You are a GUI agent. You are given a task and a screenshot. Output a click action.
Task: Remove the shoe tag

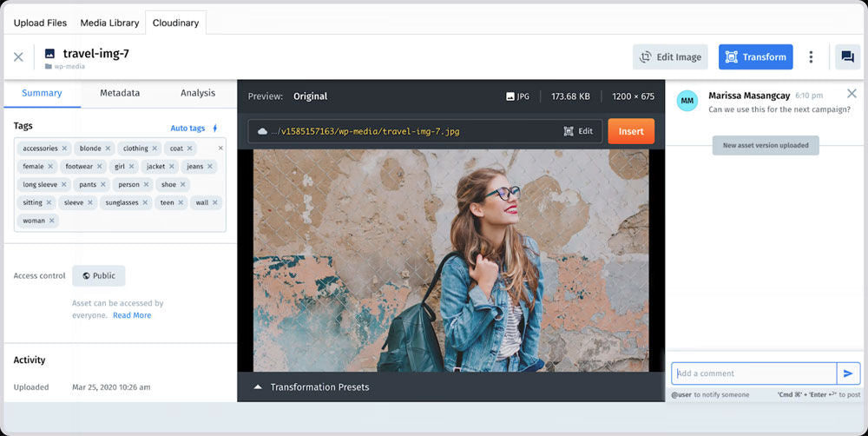click(x=182, y=184)
